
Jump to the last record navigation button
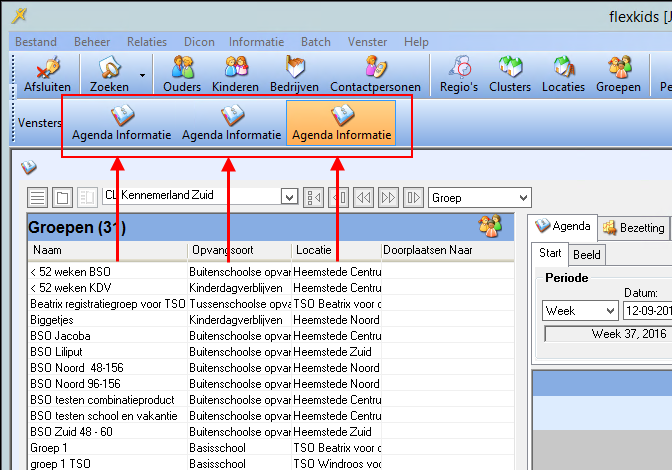[412, 198]
